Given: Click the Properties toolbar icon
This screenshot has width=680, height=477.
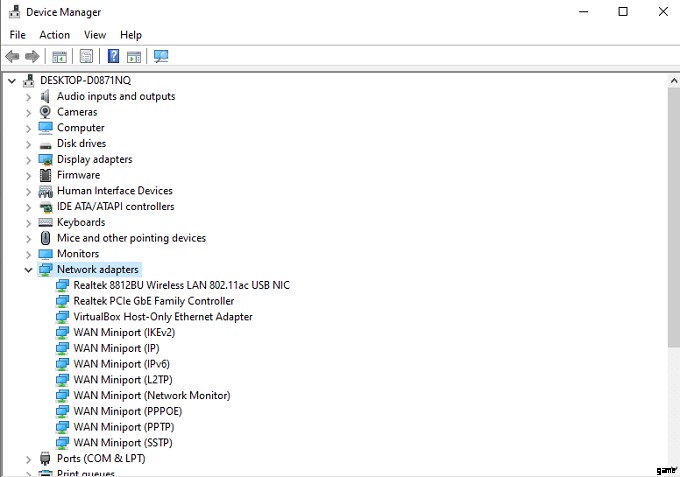Looking at the screenshot, I should [x=87, y=57].
